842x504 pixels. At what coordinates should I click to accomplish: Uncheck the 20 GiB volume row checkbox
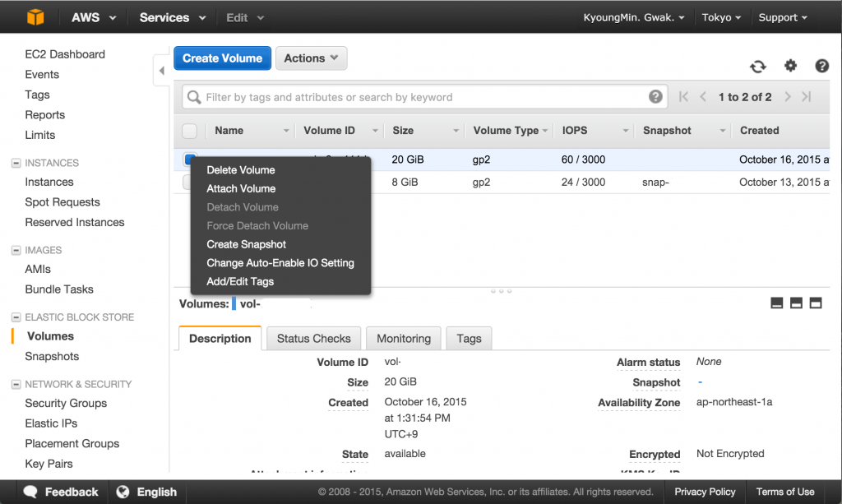click(188, 159)
